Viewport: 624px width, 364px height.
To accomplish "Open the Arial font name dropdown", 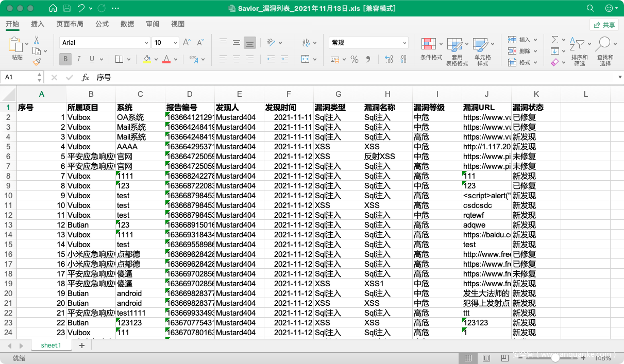I will (x=146, y=43).
